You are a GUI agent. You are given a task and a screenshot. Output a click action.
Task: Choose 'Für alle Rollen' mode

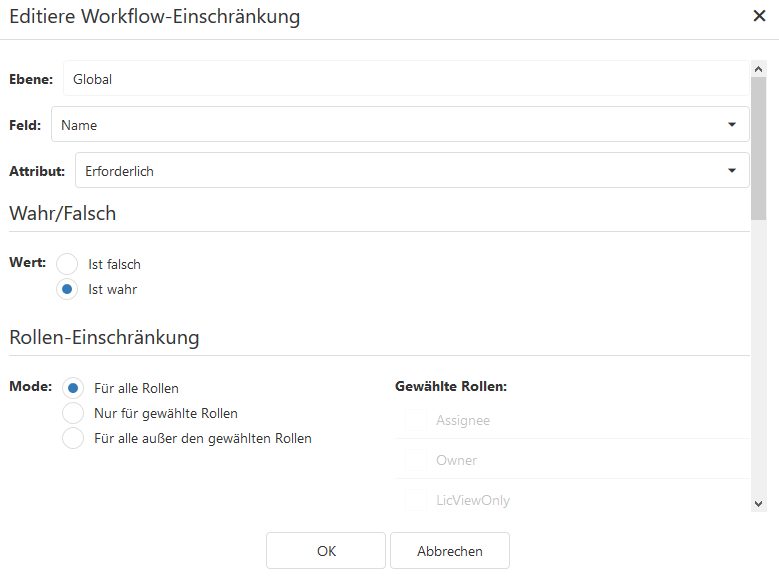(73, 388)
